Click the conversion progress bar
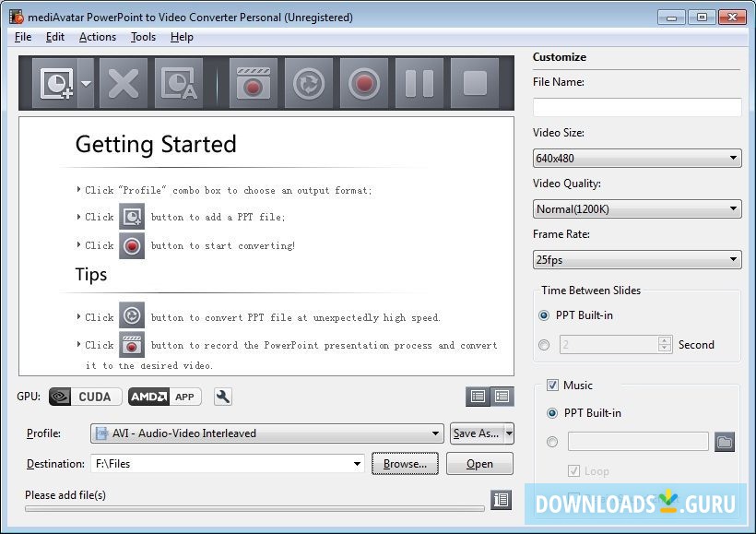This screenshot has width=756, height=534. click(254, 508)
